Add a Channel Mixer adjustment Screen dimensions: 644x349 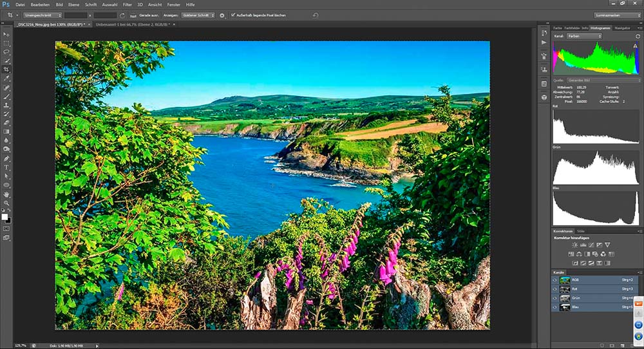(603, 254)
